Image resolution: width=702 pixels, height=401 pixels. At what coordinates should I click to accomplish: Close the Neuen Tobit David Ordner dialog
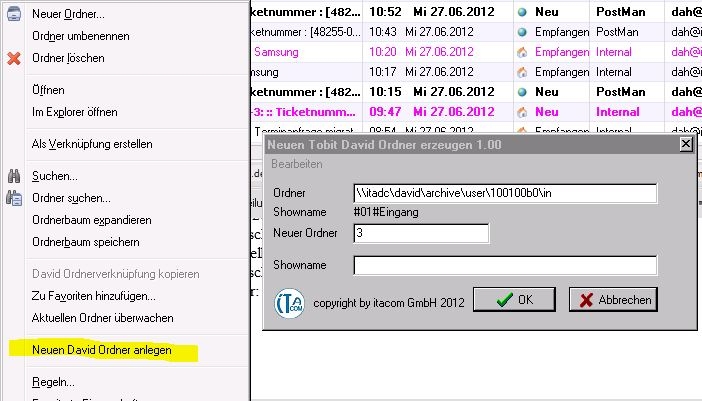click(686, 144)
